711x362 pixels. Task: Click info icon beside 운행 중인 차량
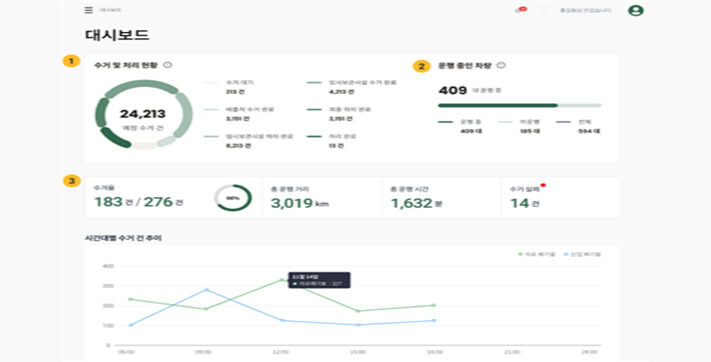(501, 65)
